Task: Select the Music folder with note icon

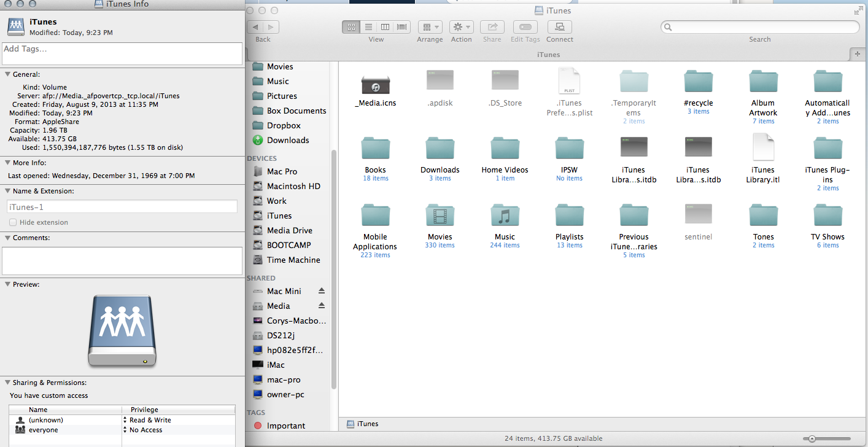Action: 505,216
